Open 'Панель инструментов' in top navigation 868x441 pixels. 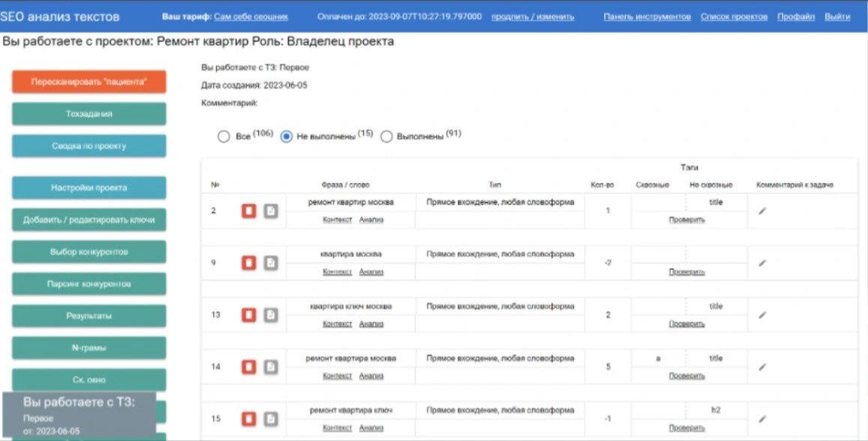click(x=647, y=16)
